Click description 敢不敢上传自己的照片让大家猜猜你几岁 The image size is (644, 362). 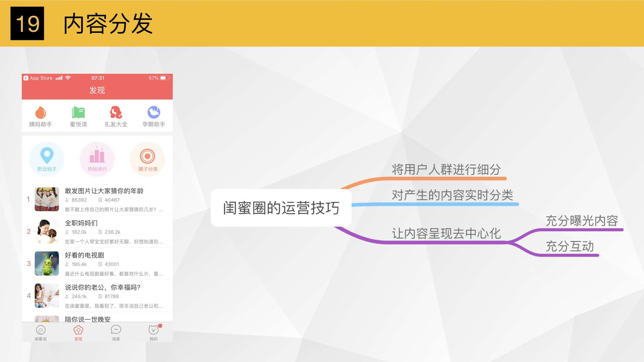click(114, 209)
